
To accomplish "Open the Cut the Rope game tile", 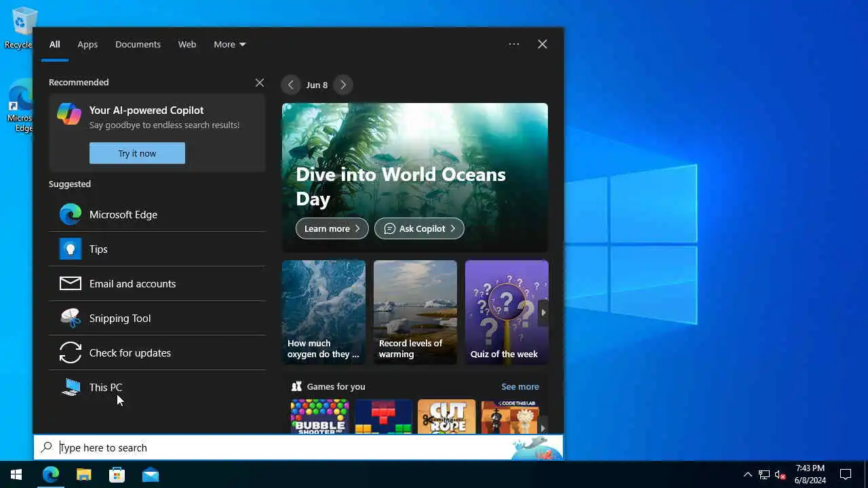I will point(446,416).
